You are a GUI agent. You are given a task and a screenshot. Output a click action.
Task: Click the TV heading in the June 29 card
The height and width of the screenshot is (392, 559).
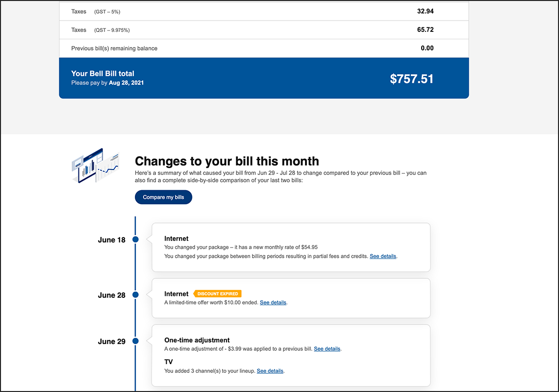tap(168, 362)
